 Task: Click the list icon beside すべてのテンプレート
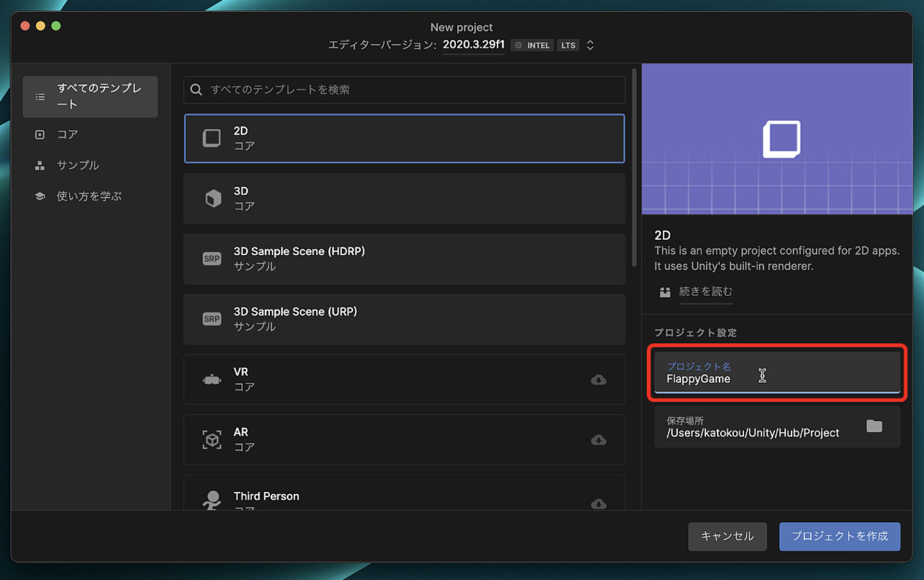coord(40,97)
